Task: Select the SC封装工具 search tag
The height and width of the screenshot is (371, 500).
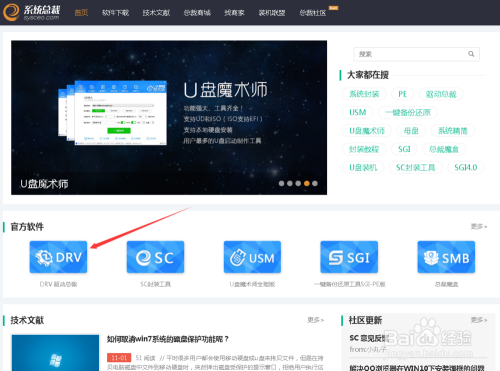Action: coord(416,167)
